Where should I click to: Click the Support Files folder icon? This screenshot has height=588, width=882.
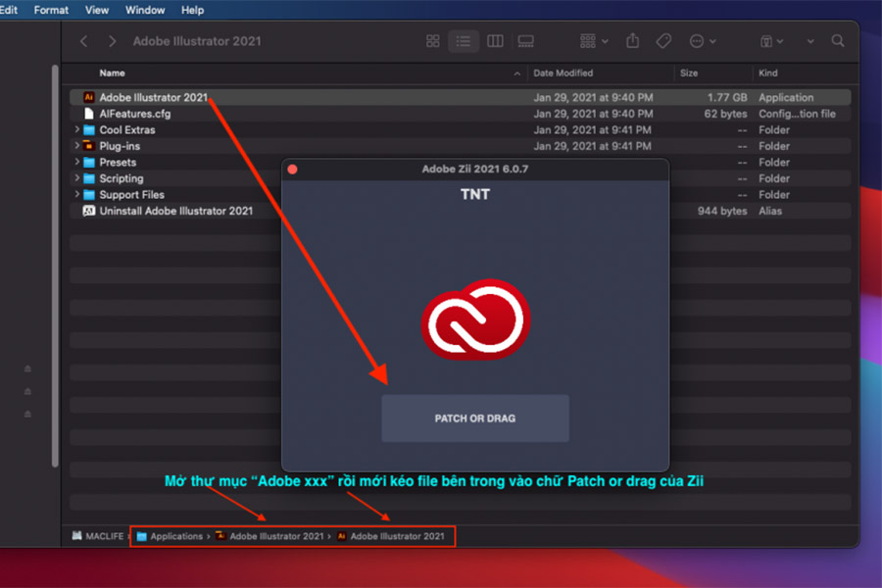(x=89, y=195)
